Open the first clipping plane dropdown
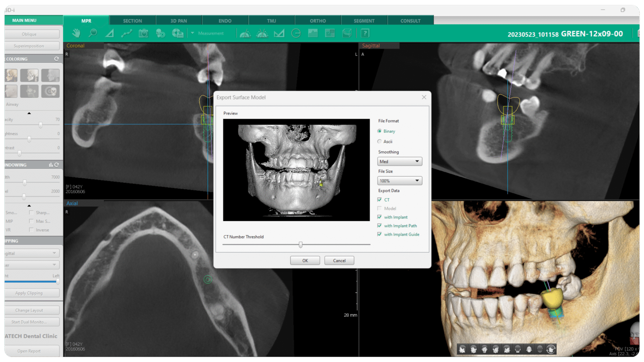This screenshot has height=362, width=644. coord(32,253)
